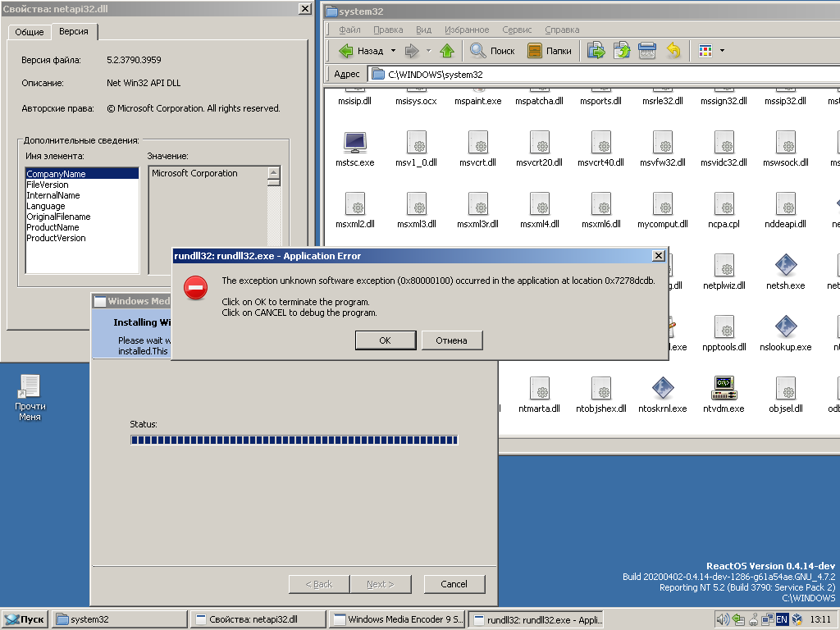Select the msvcrt.dll file icon
The width and height of the screenshot is (840, 630).
[478, 143]
